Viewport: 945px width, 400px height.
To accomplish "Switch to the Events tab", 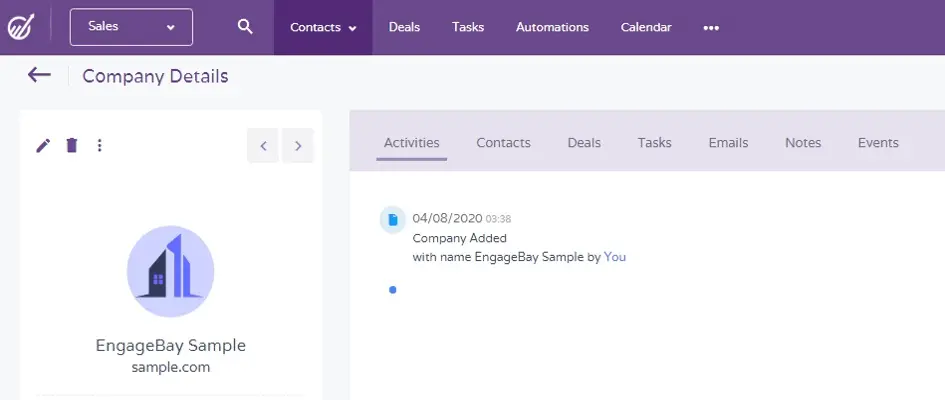I will point(878,143).
